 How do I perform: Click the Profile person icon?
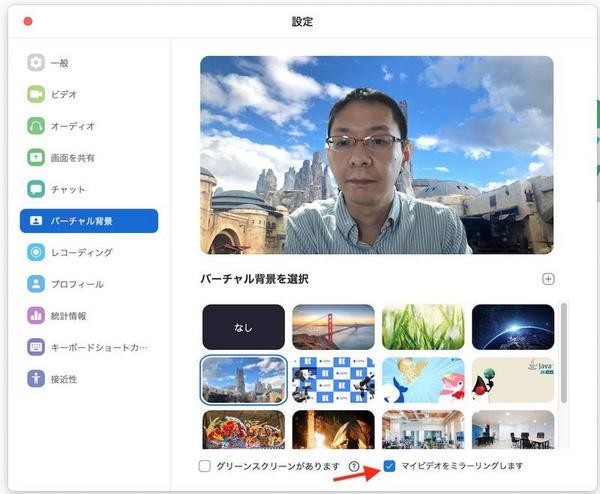(x=36, y=284)
